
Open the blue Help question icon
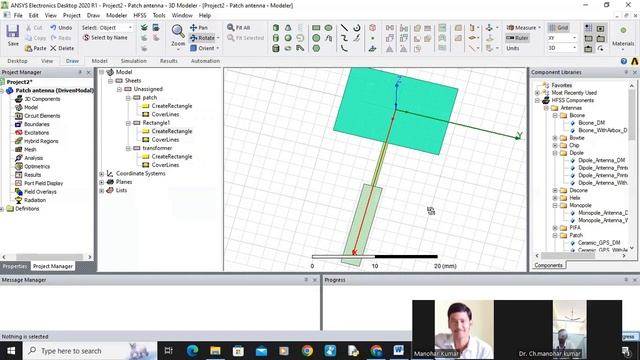click(x=624, y=61)
